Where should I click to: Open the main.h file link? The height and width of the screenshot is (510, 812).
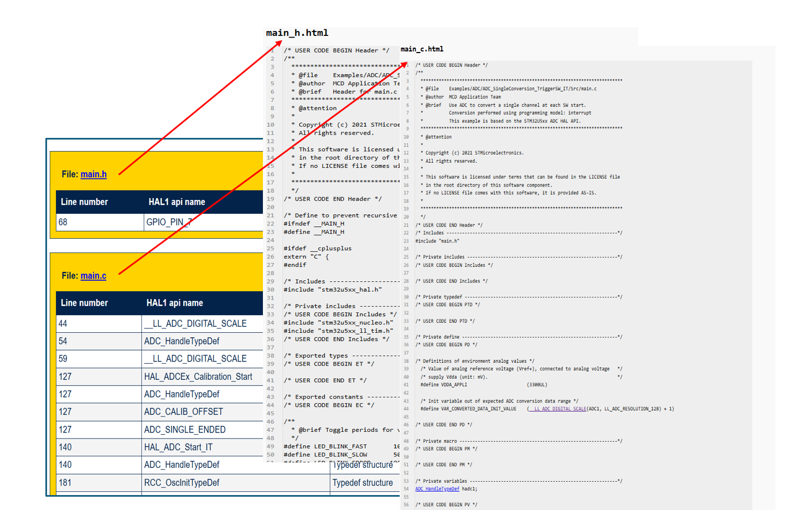click(x=94, y=174)
